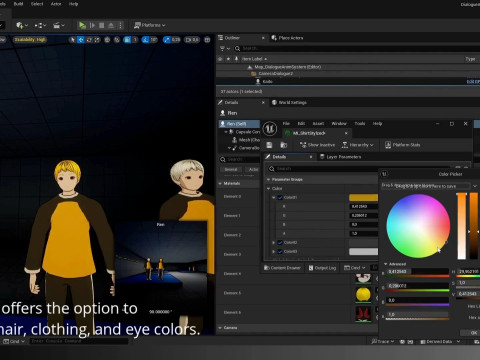Image resolution: width=480 pixels, height=360 pixels.
Task: Select the viewport Scale tool icon
Action: point(97,40)
